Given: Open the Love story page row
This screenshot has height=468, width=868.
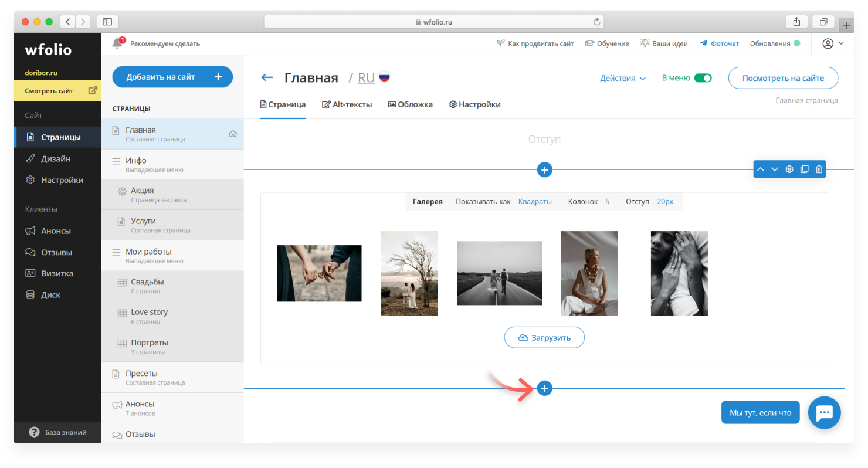Looking at the screenshot, I should pos(172,317).
